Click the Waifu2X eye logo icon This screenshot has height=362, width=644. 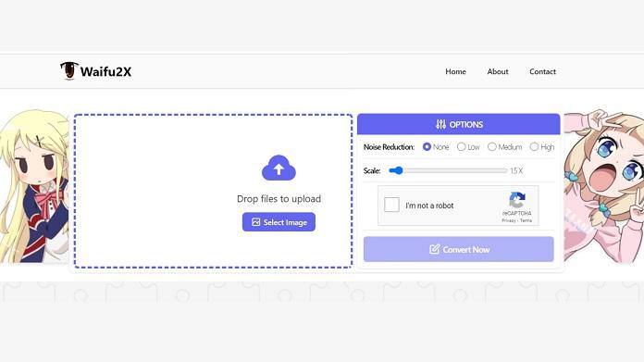click(x=69, y=70)
